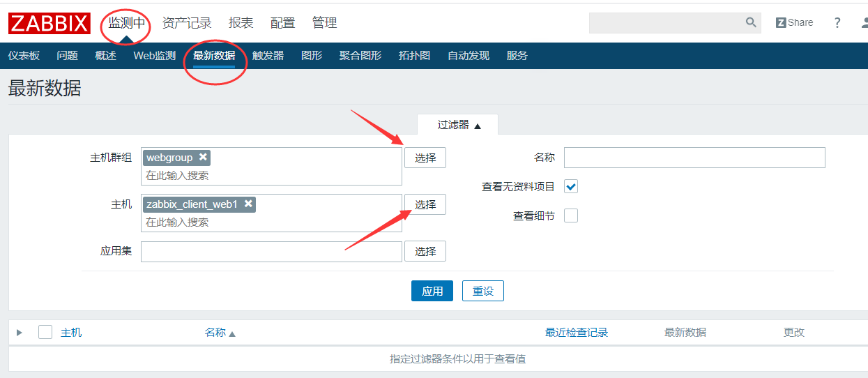Open the help question mark
The image size is (868, 378).
pyautogui.click(x=837, y=22)
